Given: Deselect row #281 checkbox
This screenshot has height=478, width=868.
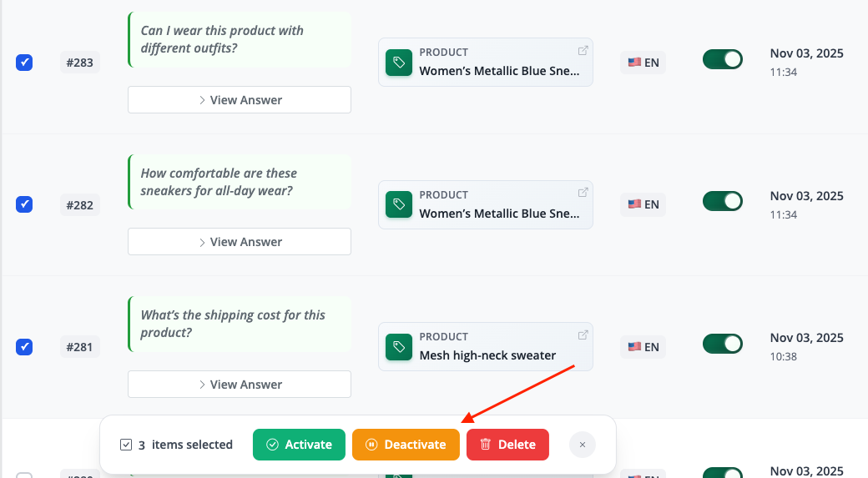Looking at the screenshot, I should click(x=24, y=347).
